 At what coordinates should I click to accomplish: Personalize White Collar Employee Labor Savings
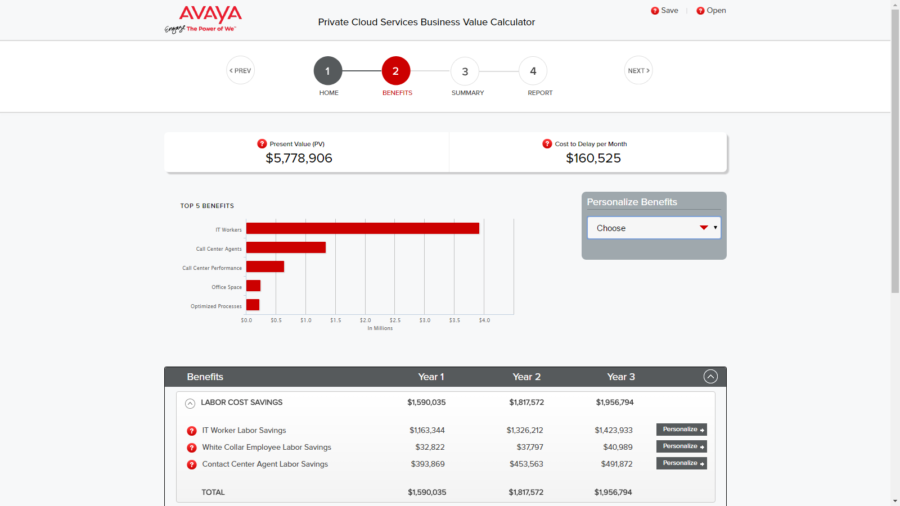click(681, 446)
